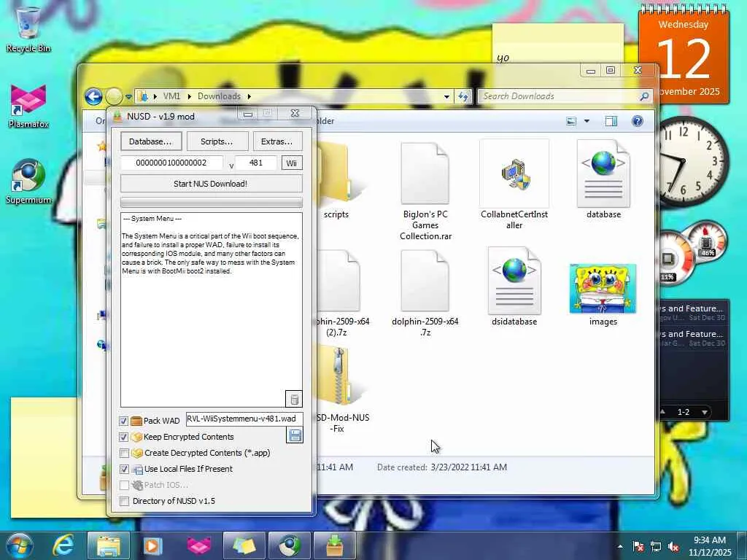Uncheck Use Local Files If Present
The width and height of the screenshot is (747, 560).
pos(124,469)
